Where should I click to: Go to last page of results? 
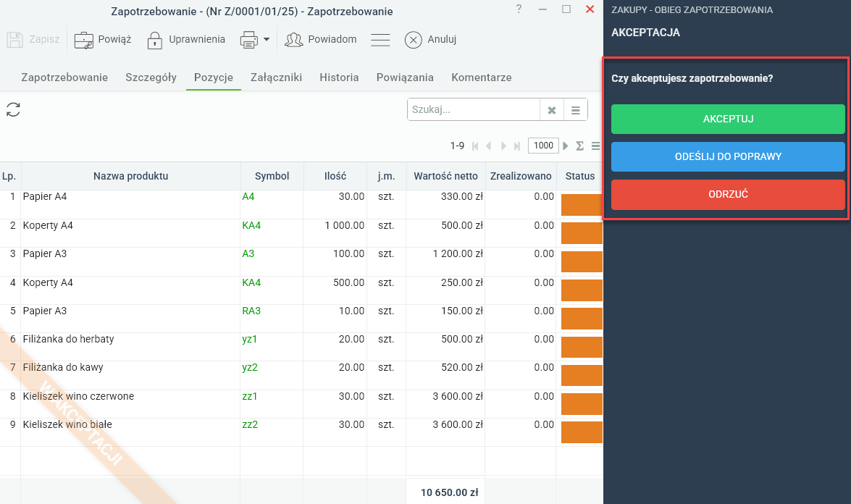tap(517, 146)
